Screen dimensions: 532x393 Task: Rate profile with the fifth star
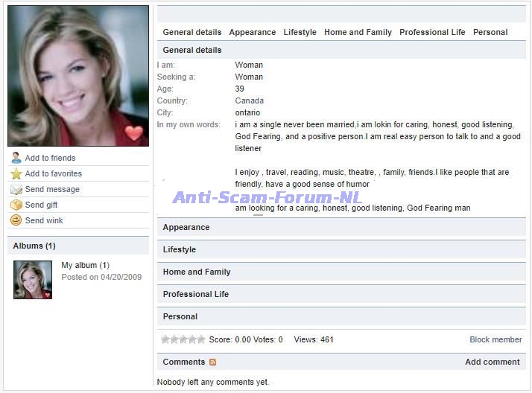(201, 339)
